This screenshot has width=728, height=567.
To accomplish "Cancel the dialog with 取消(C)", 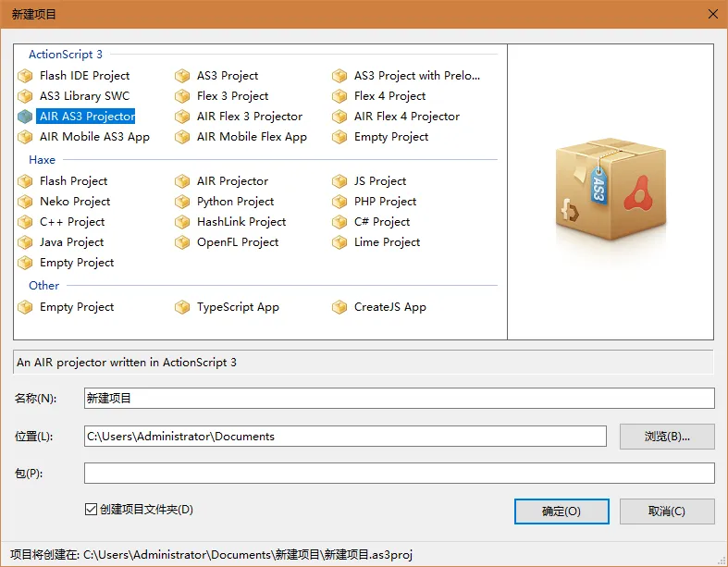I will click(x=667, y=512).
